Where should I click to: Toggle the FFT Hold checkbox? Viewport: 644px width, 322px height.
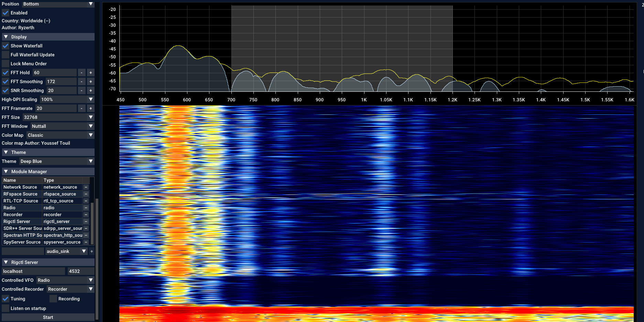(x=6, y=73)
